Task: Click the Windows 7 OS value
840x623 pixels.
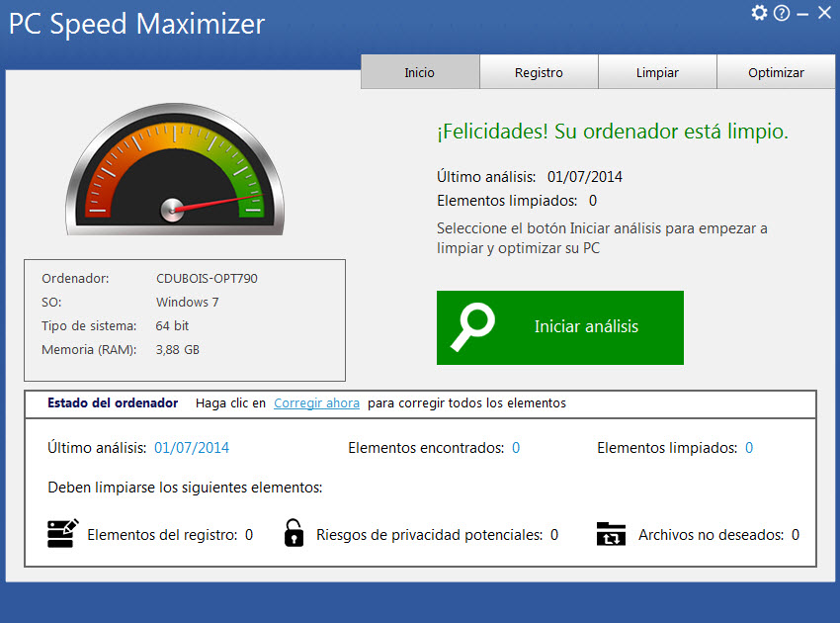Action: 188,302
